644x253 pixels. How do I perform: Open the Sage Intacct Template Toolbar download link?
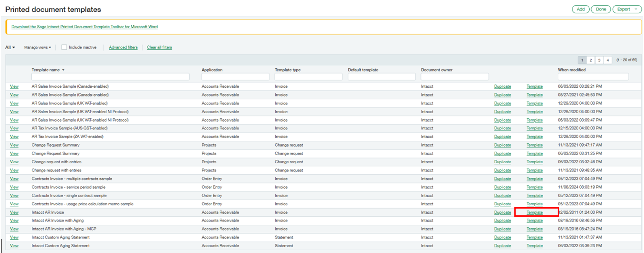84,27
